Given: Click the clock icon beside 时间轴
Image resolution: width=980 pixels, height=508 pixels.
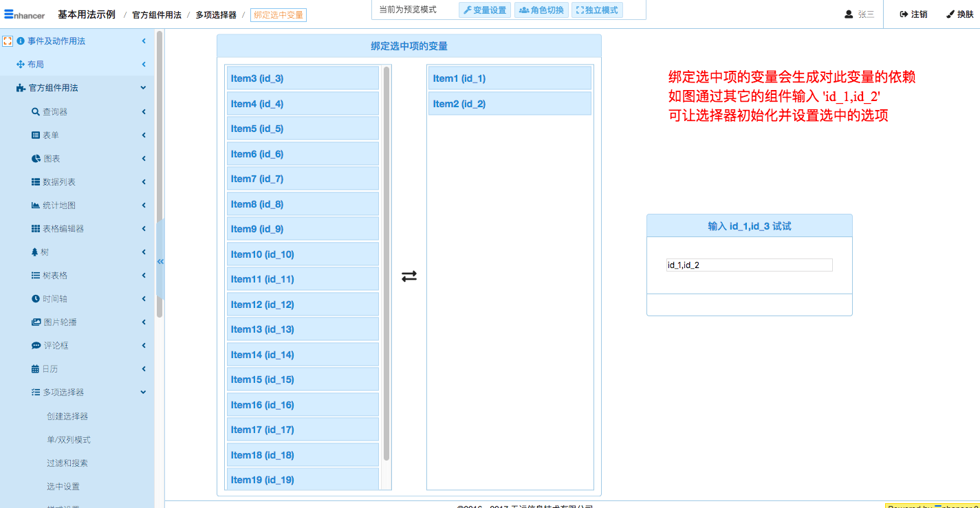Looking at the screenshot, I should (x=36, y=299).
